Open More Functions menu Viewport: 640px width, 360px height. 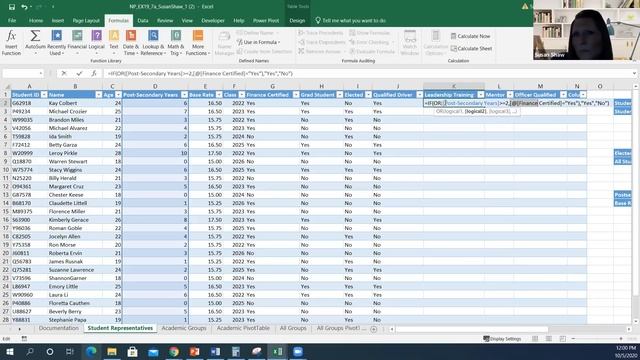point(198,42)
